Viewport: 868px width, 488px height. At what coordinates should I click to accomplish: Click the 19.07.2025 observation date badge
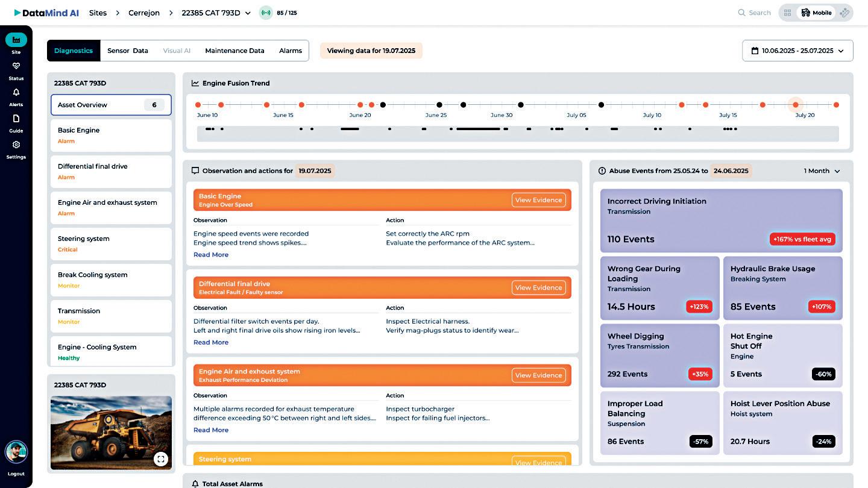pos(315,170)
